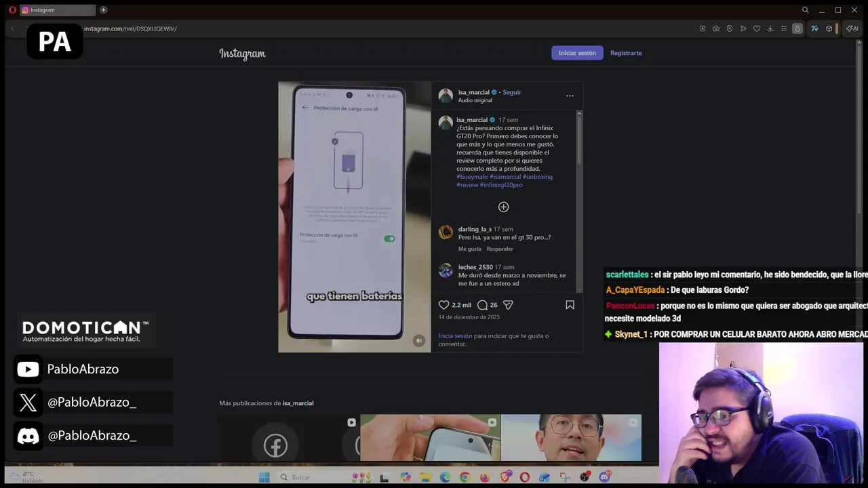Click the Opera menu logo icon
Screen dimensions: 868x488
[x=12, y=9]
